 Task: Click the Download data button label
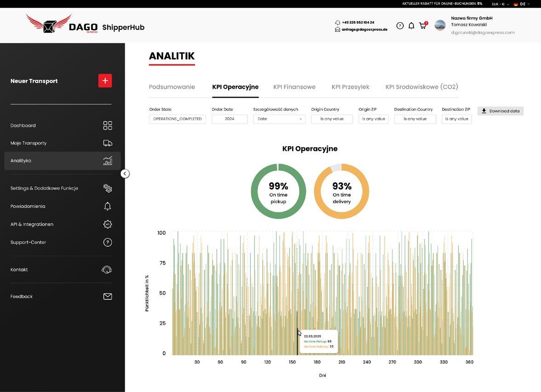504,111
